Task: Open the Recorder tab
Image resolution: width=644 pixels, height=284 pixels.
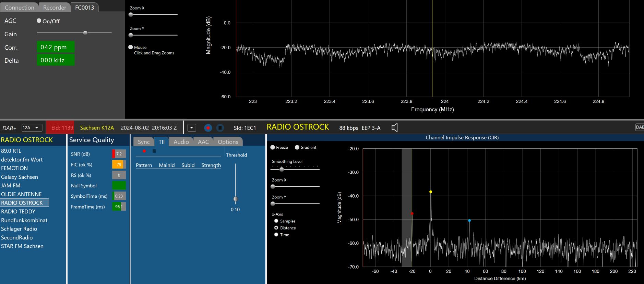Action: tap(55, 8)
